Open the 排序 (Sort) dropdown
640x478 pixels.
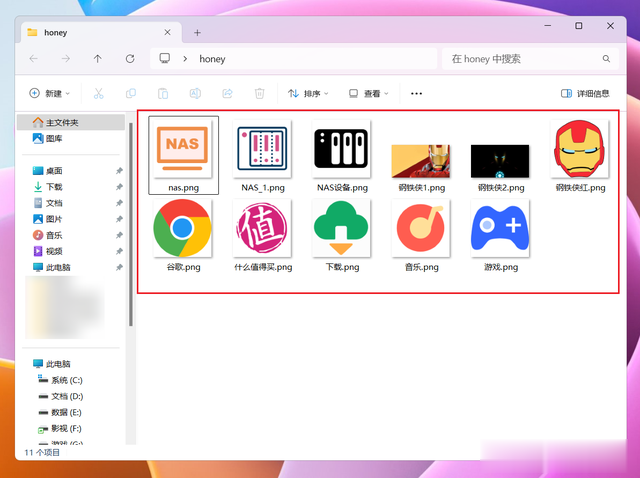pyautogui.click(x=308, y=93)
